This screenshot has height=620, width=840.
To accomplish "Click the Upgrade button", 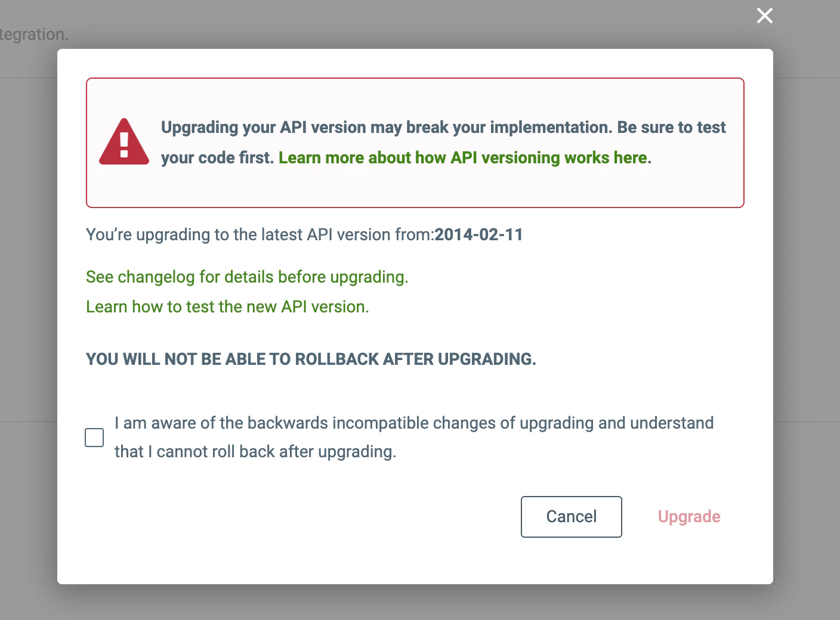I will [x=688, y=516].
